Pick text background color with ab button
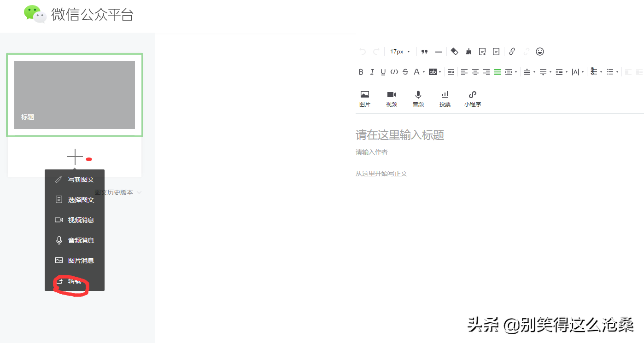Viewport: 644px width, 343px height. point(435,72)
